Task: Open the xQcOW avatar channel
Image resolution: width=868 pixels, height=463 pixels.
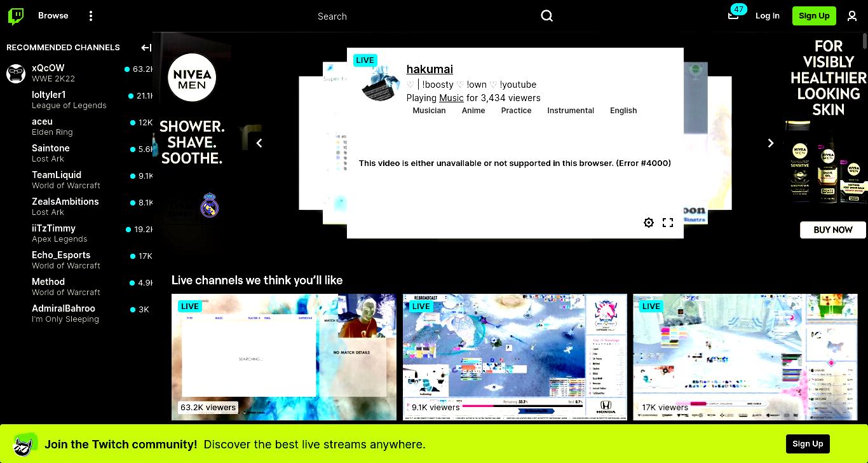Action: pos(16,73)
